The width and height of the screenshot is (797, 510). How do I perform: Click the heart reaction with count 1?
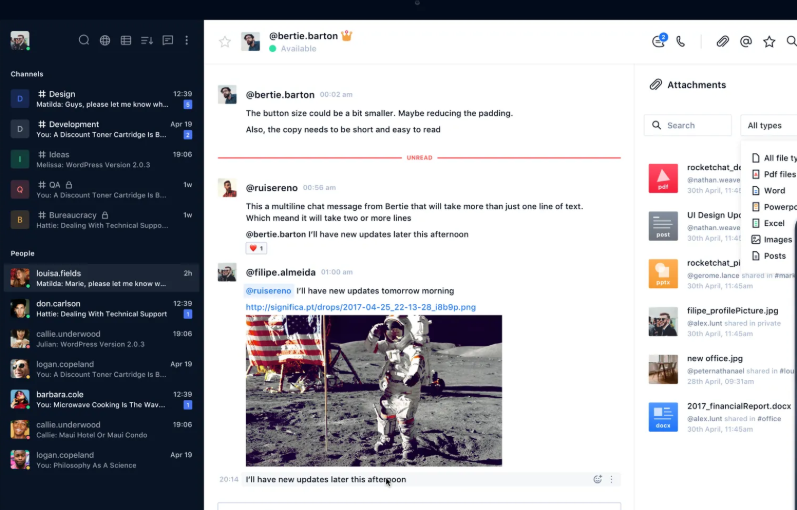pyautogui.click(x=256, y=248)
